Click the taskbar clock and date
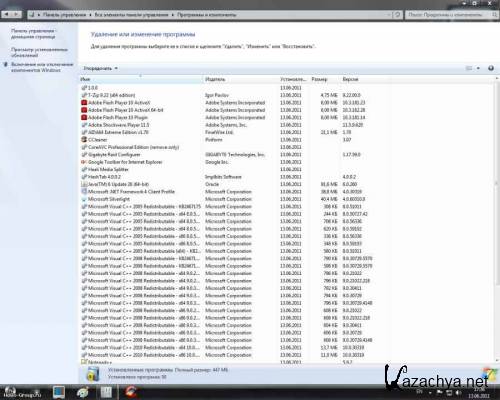500x400 pixels. click(479, 393)
